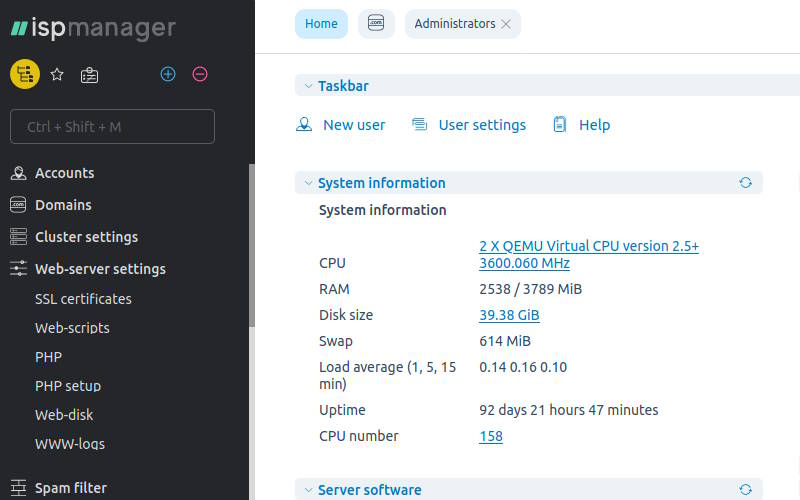Open the favorites star icon
The image size is (800, 500).
pyautogui.click(x=57, y=74)
